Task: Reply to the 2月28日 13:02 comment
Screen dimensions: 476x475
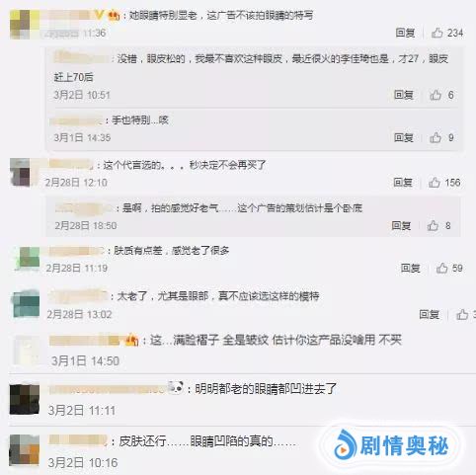Action: click(x=430, y=314)
